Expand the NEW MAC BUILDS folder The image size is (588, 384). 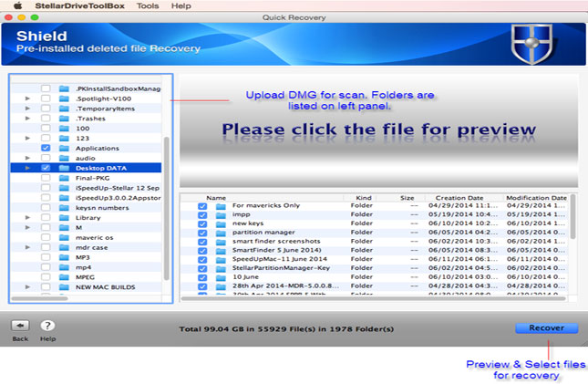pyautogui.click(x=27, y=286)
